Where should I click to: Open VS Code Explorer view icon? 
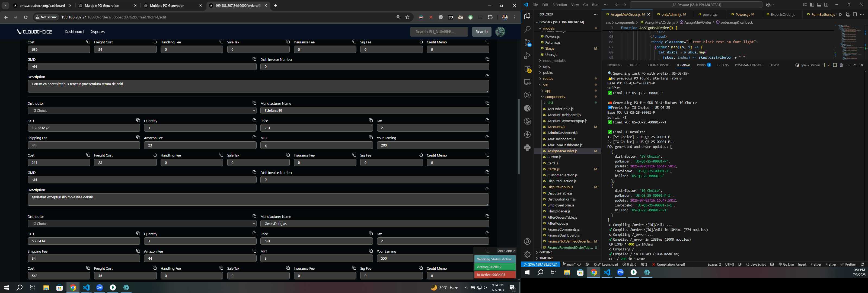point(527,16)
